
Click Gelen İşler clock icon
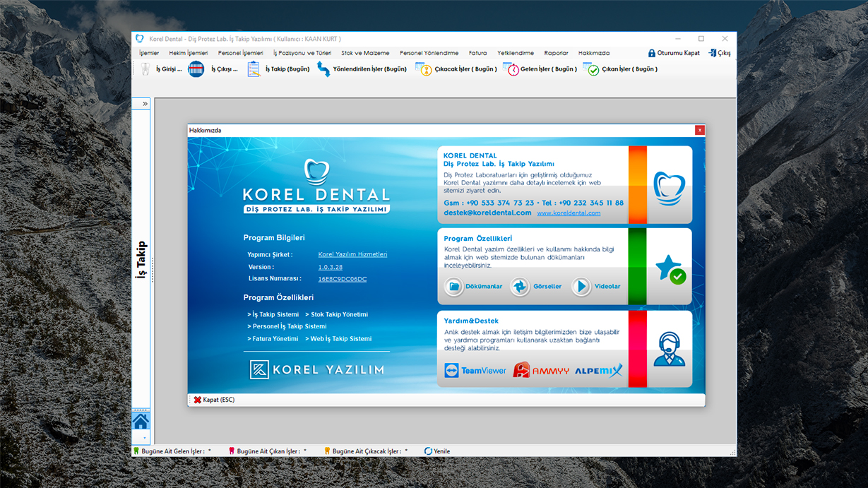click(x=511, y=69)
